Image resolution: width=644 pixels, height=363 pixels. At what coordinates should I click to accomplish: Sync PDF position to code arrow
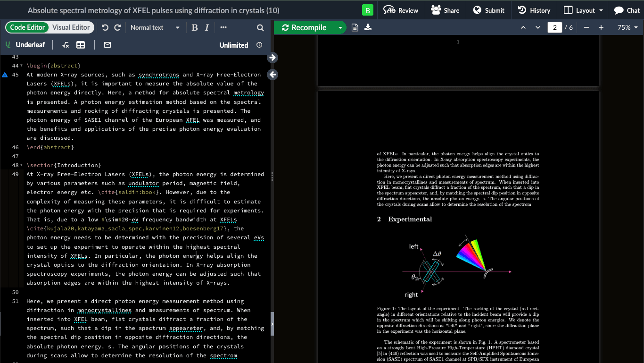coord(272,75)
